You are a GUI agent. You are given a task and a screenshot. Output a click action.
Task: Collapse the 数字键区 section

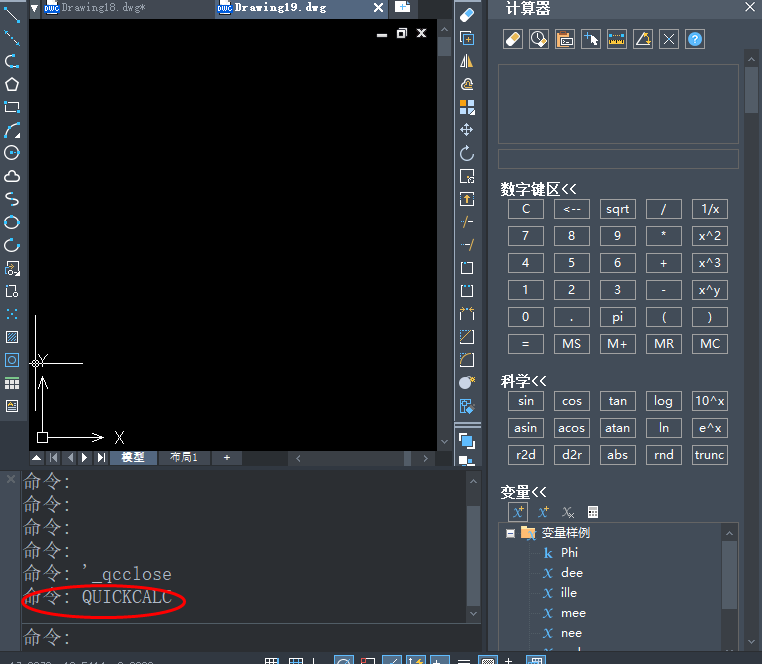pos(538,189)
